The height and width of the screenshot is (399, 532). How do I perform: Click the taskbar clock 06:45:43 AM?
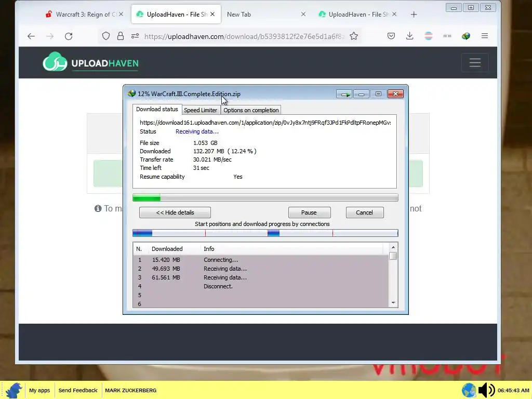pyautogui.click(x=513, y=391)
